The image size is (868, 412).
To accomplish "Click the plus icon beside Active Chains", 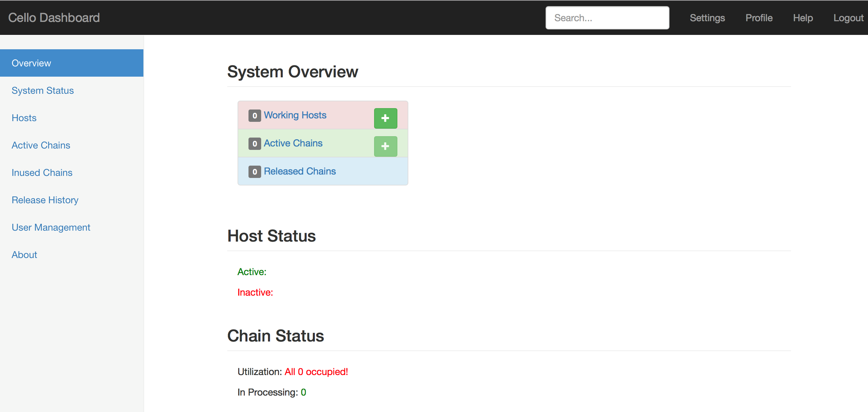I will 385,146.
